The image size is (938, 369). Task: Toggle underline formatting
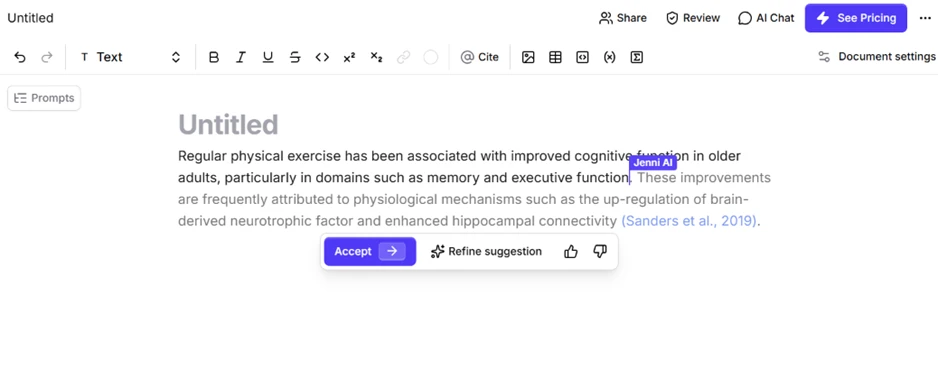(268, 57)
